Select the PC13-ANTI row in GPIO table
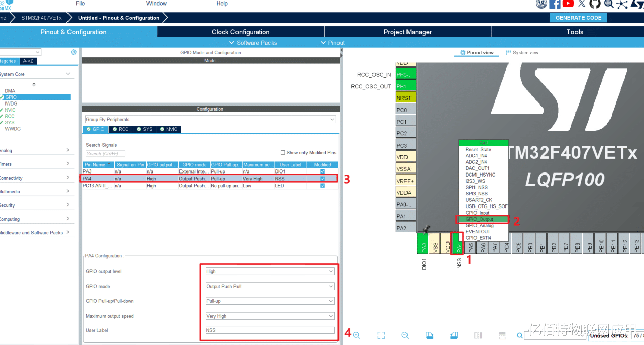 point(210,186)
